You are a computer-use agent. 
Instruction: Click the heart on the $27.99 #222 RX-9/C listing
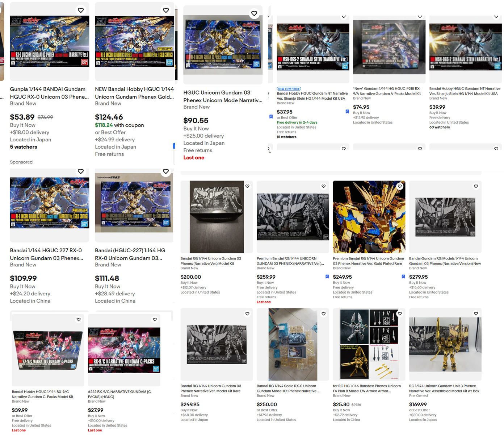click(155, 319)
